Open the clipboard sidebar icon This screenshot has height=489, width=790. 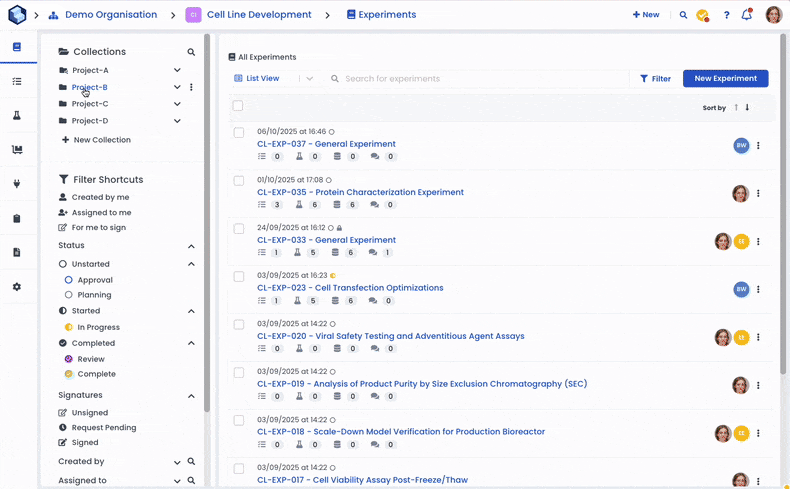click(x=17, y=218)
